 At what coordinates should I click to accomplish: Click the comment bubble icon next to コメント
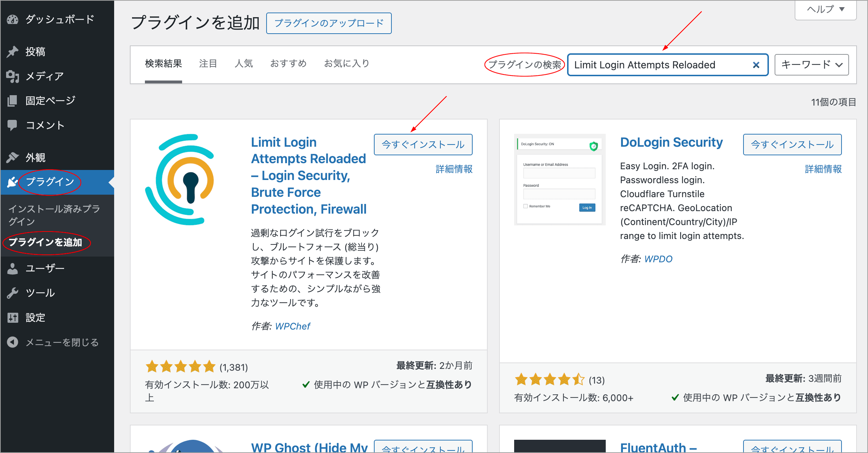pyautogui.click(x=13, y=125)
